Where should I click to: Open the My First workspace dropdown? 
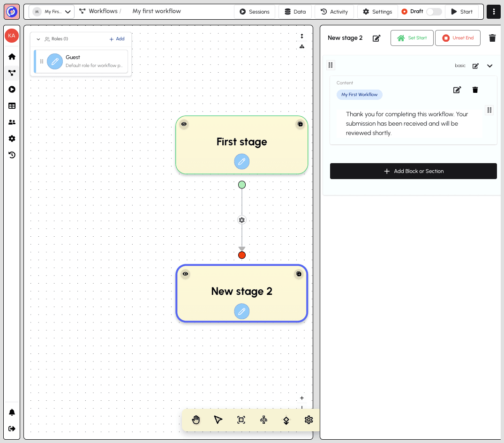[x=52, y=12]
